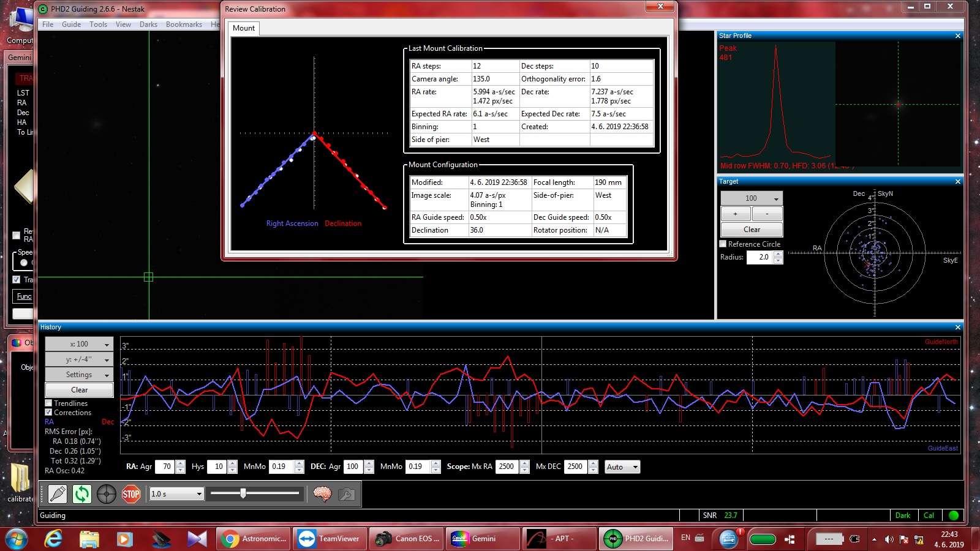Screen dimensions: 980x551
Task: Click Clear in the Target panel
Action: point(752,230)
